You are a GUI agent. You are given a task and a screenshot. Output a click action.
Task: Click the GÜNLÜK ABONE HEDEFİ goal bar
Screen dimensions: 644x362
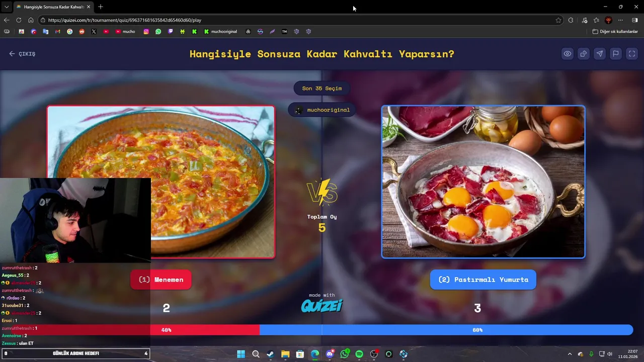pos(75,353)
